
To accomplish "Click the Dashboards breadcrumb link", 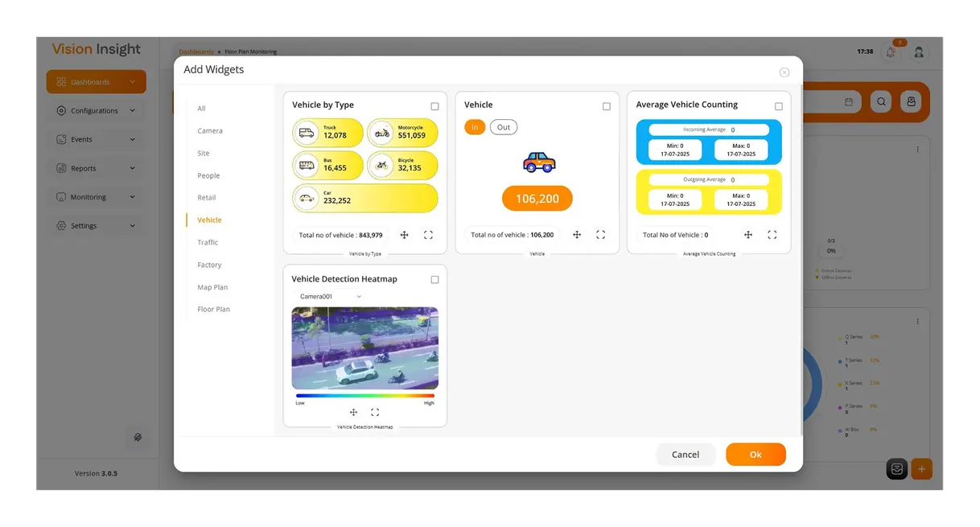I will coord(196,51).
